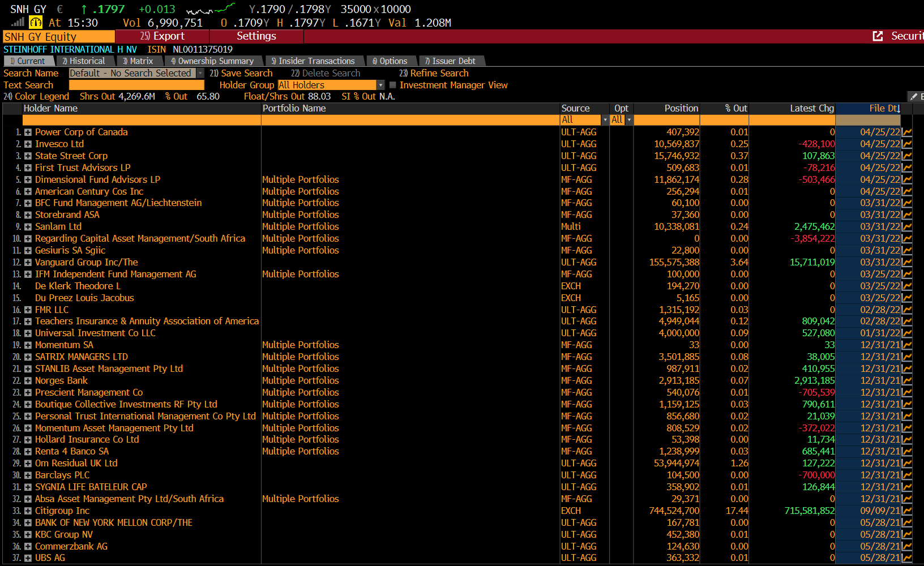Show chart for Hollard Insurance Co Ltd

point(907,439)
